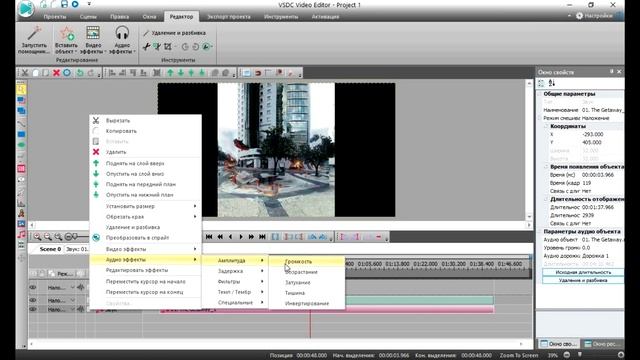The height and width of the screenshot is (360, 640).
Task: Switch to Окно ресурсов tab at bottom right
Action: pyautogui.click(x=602, y=344)
